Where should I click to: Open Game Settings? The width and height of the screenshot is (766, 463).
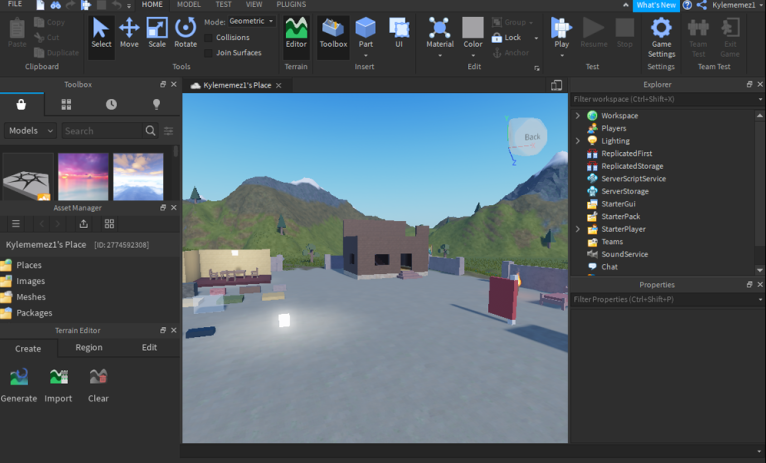(x=661, y=37)
